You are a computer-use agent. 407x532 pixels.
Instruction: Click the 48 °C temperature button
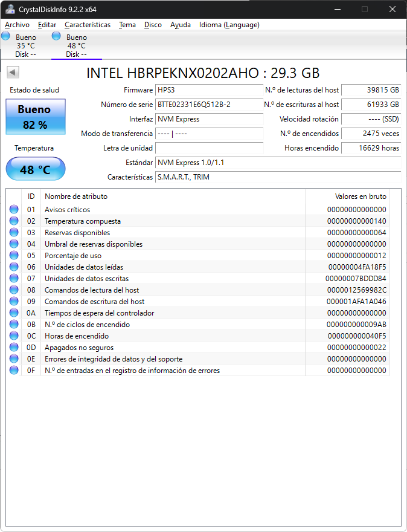tap(36, 169)
